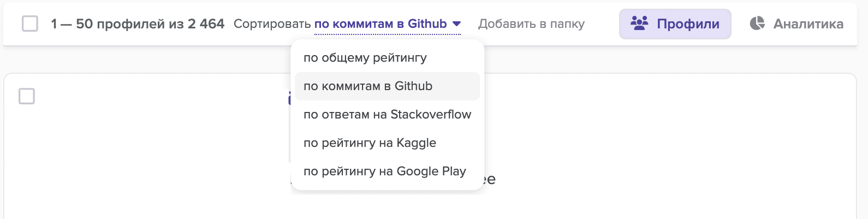The width and height of the screenshot is (868, 219).
Task: Click the people icon on Профили button
Action: [x=639, y=23]
